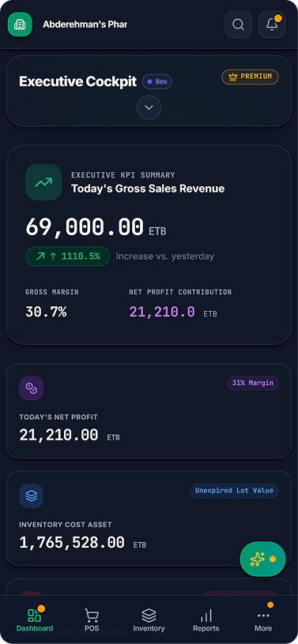Click the PREMIUM crown badge
The width and height of the screenshot is (298, 644).
pos(251,77)
